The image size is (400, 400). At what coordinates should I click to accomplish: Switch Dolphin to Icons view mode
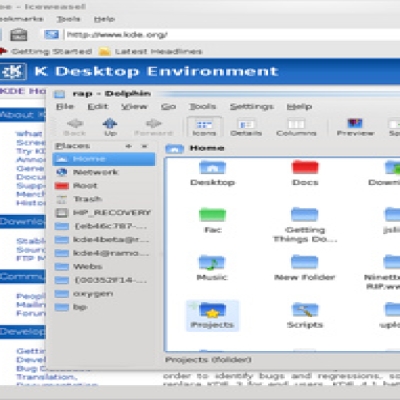pyautogui.click(x=204, y=127)
